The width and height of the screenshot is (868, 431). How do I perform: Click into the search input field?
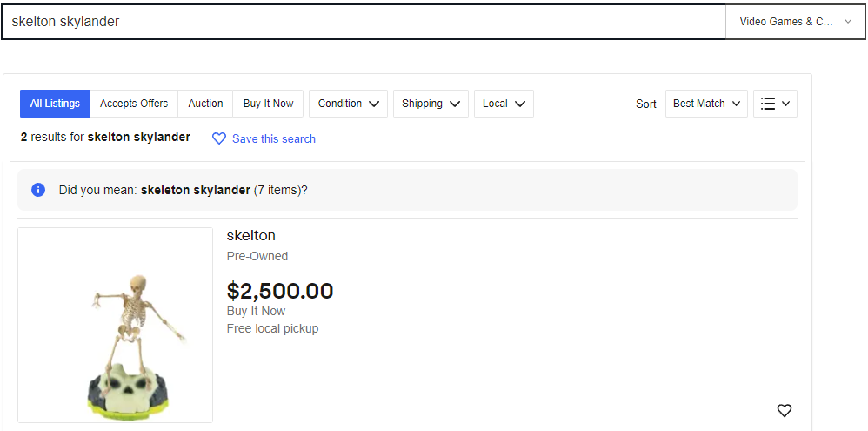(x=364, y=22)
